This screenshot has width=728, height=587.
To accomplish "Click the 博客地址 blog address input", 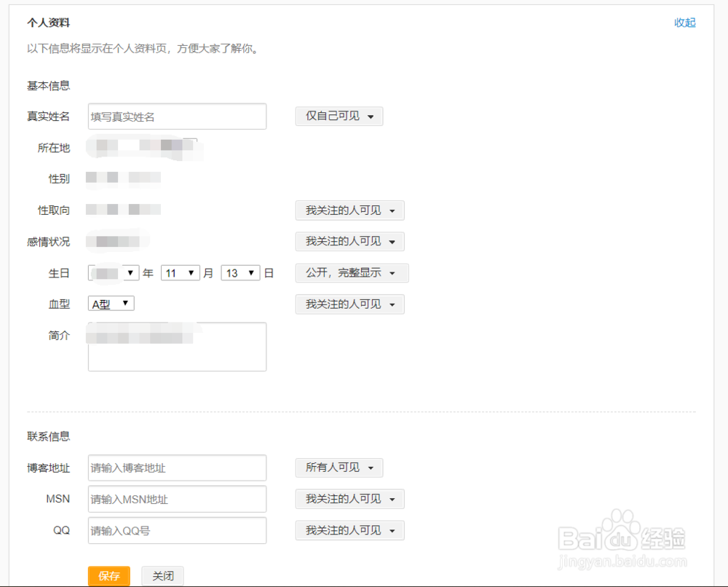I will pos(177,468).
